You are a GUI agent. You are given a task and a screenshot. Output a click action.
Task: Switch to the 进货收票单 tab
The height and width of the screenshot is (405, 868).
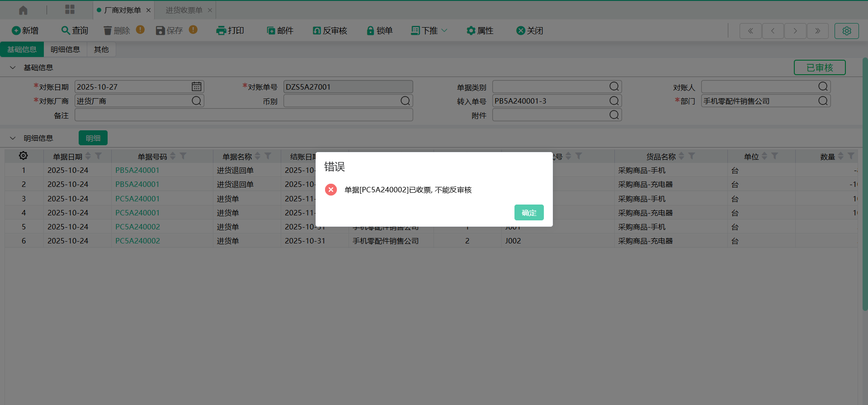click(x=184, y=10)
